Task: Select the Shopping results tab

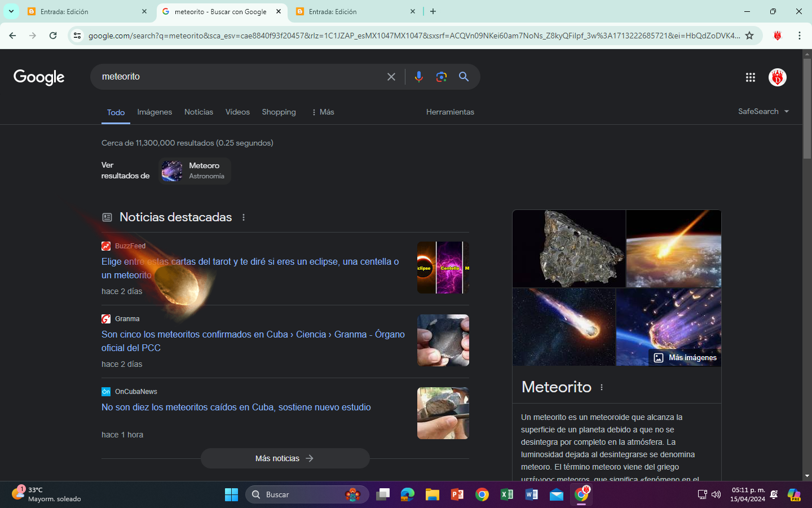Action: click(279, 112)
